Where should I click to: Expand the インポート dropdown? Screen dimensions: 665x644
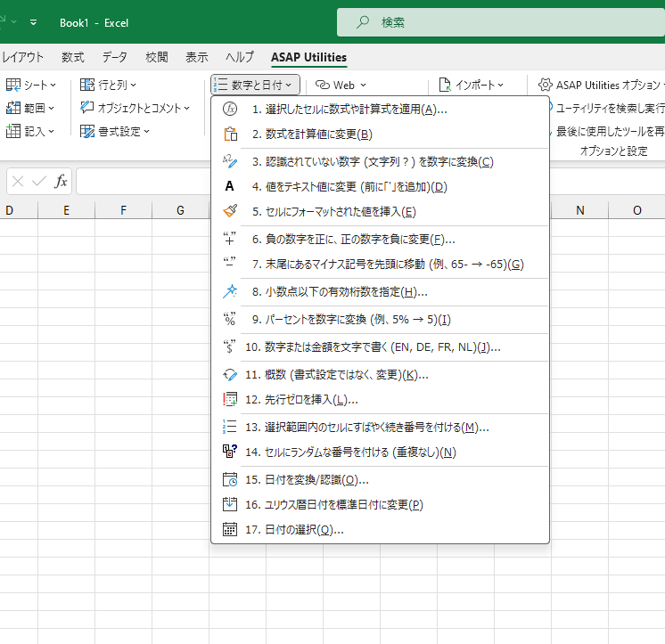click(472, 86)
